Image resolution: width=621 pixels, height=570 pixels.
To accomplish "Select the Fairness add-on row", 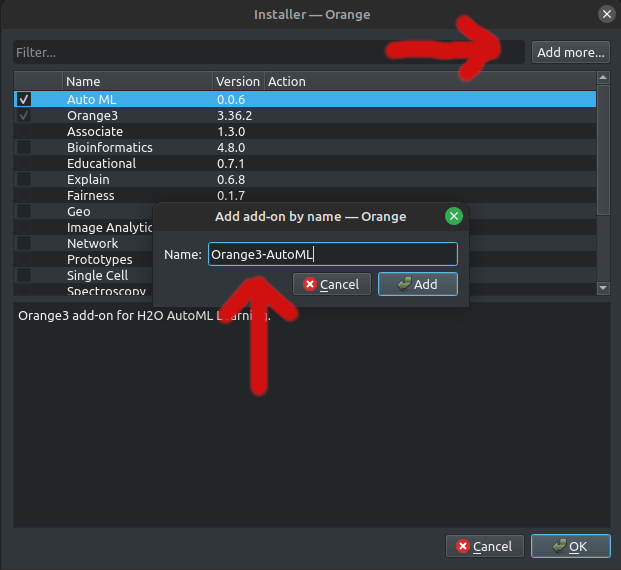I will 305,195.
